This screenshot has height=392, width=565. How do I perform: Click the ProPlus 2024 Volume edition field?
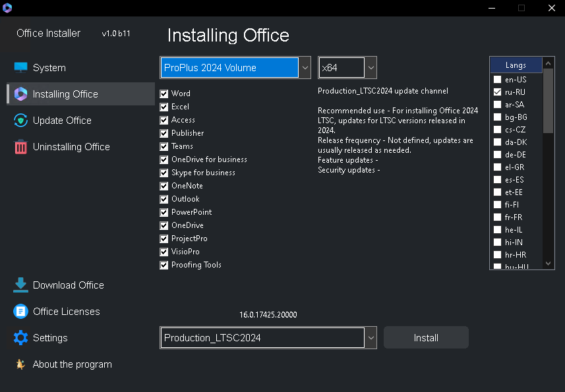pyautogui.click(x=229, y=68)
